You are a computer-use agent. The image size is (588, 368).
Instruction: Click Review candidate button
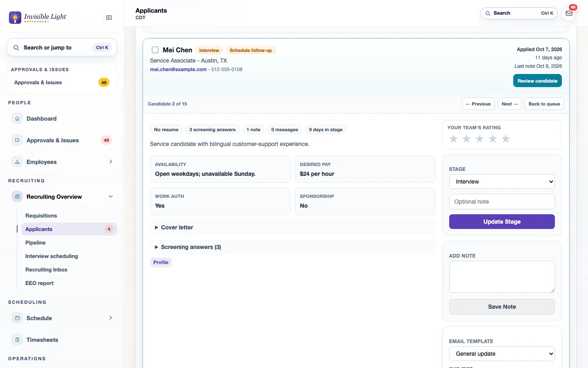tap(537, 81)
